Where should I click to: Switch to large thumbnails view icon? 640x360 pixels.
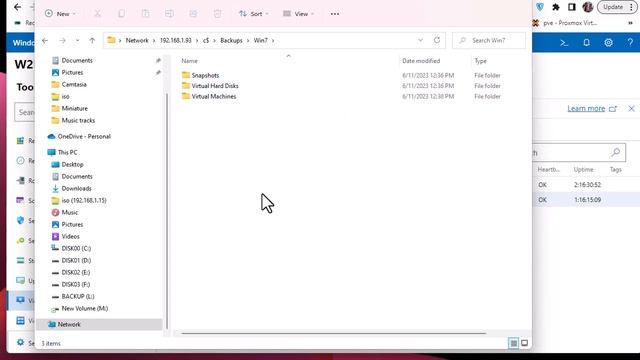pyautogui.click(x=524, y=343)
